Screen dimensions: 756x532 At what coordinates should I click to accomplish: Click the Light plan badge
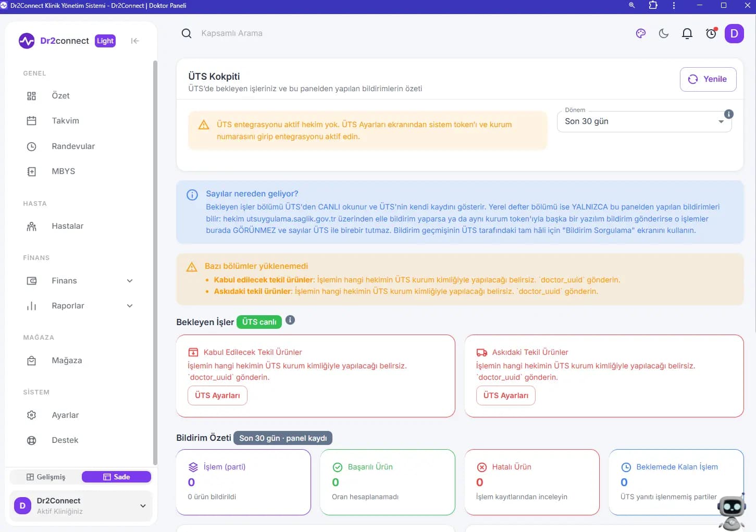click(105, 41)
